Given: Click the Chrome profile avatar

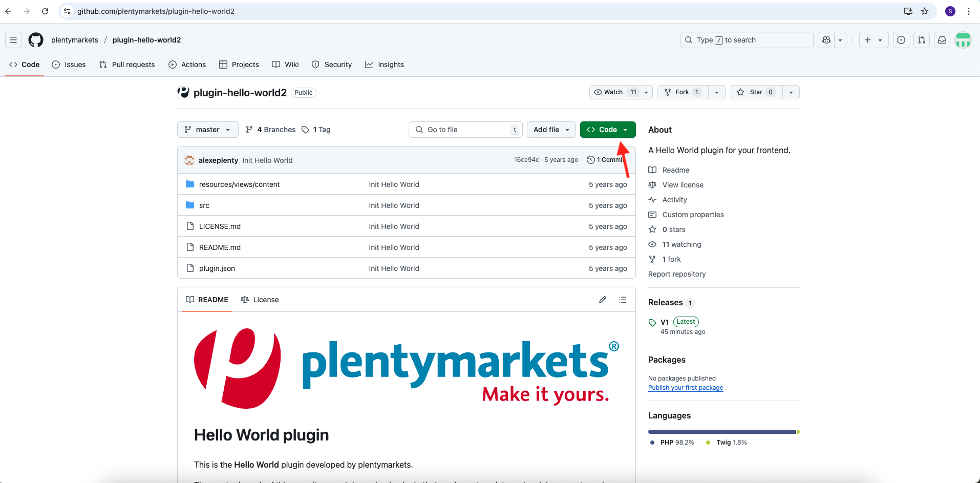Looking at the screenshot, I should [950, 11].
